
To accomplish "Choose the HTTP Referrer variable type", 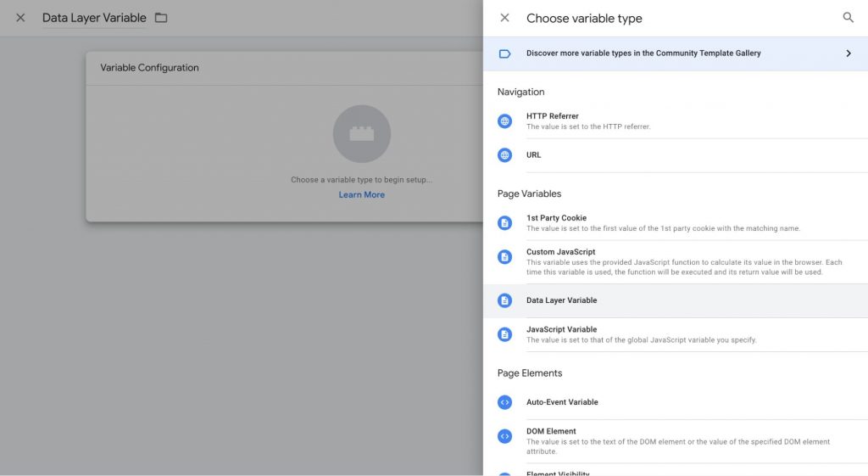I will (x=553, y=116).
